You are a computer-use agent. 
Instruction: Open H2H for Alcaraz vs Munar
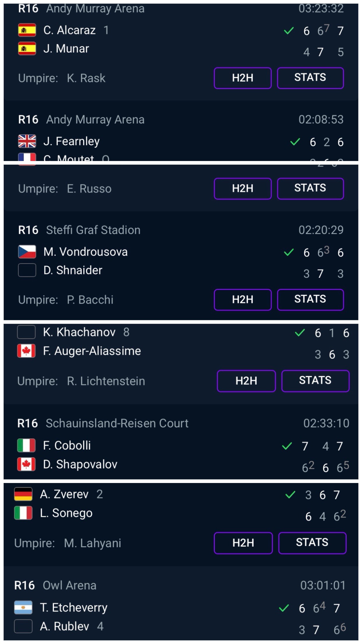(243, 78)
